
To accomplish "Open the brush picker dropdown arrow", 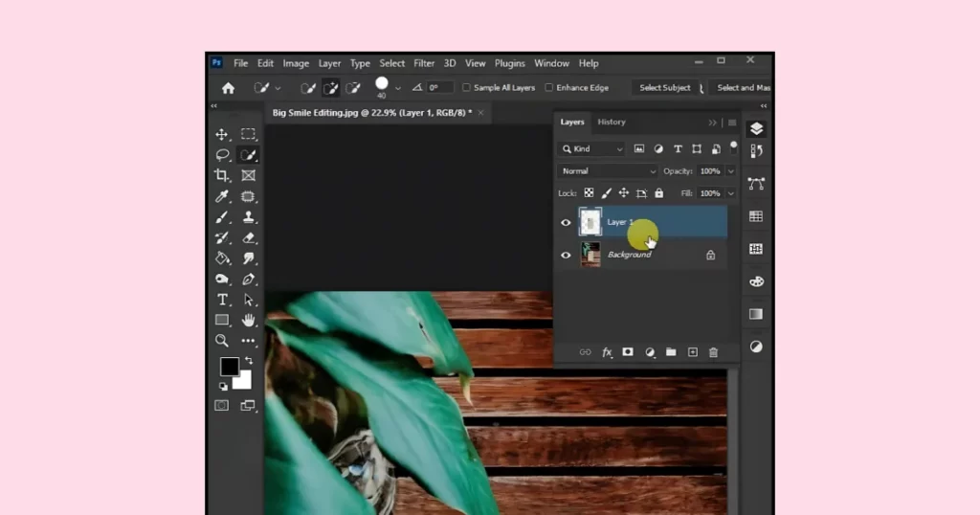I will coord(397,88).
